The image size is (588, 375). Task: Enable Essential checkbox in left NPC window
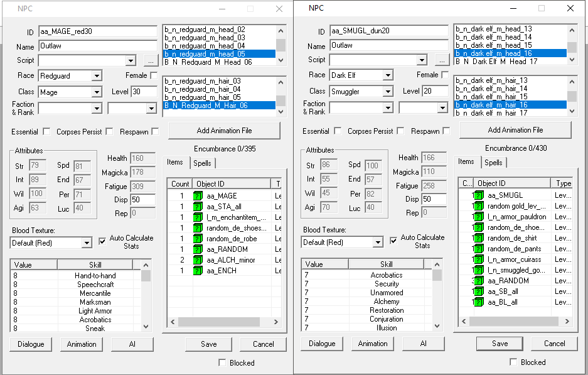[46, 131]
